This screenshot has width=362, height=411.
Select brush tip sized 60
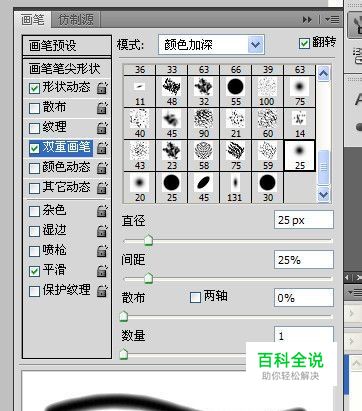click(x=268, y=123)
